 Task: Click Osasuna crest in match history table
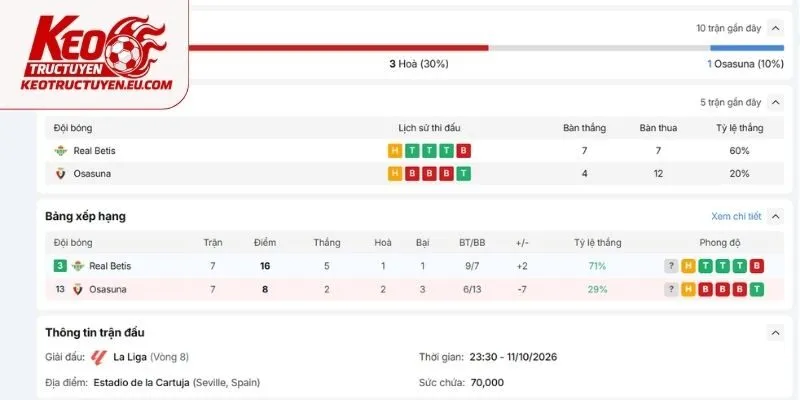(61, 173)
